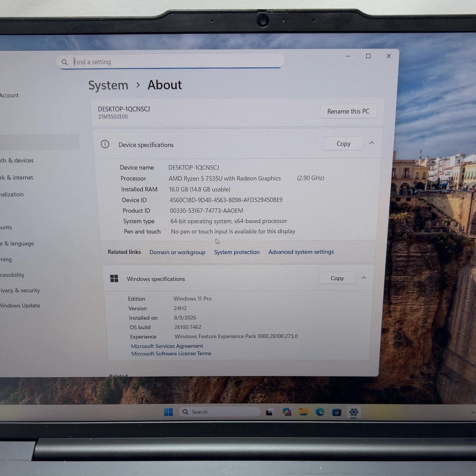Open File Explorer from taskbar
Screen dimensions: 476x476
[x=303, y=412]
